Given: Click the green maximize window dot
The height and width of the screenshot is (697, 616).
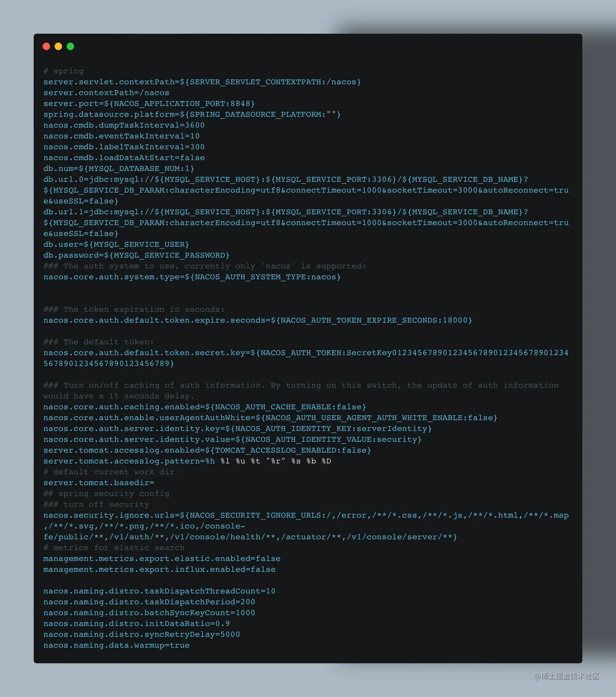Looking at the screenshot, I should point(70,46).
